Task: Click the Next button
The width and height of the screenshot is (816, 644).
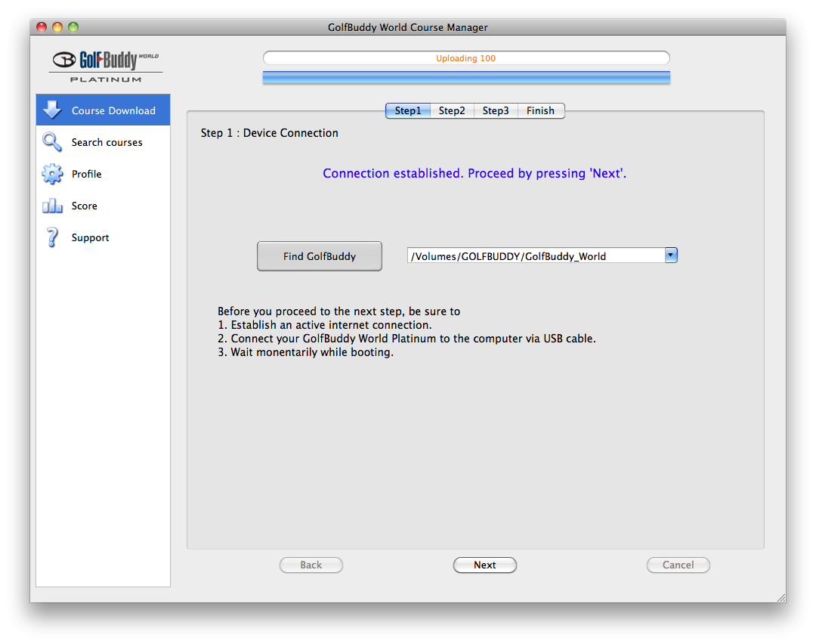Action: click(x=485, y=565)
